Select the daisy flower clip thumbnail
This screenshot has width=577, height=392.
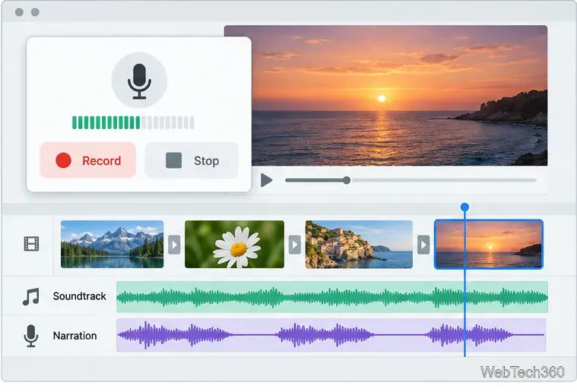click(234, 244)
